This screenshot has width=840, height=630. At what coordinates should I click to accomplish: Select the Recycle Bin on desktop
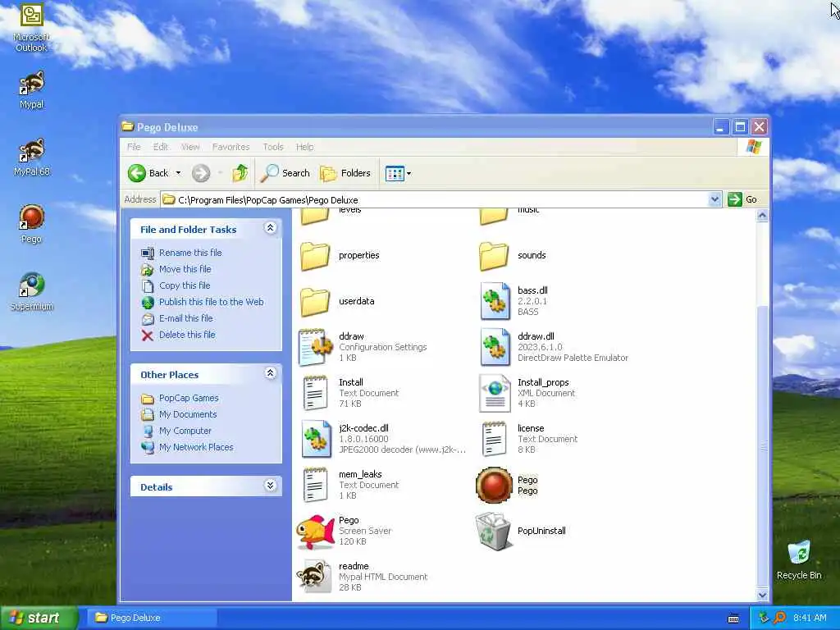[x=799, y=560]
